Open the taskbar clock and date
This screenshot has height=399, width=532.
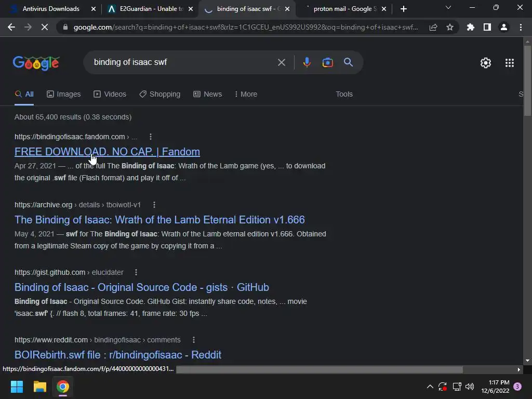coord(495,387)
